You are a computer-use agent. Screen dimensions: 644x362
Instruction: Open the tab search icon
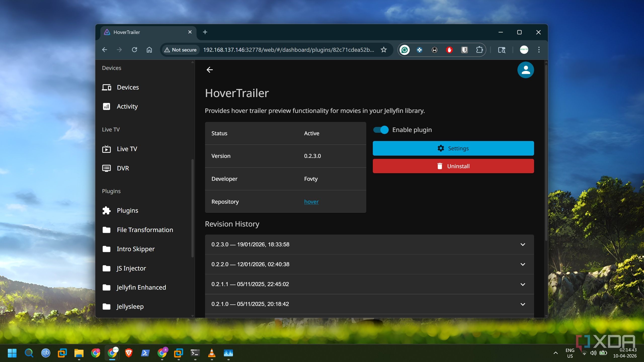point(502,50)
